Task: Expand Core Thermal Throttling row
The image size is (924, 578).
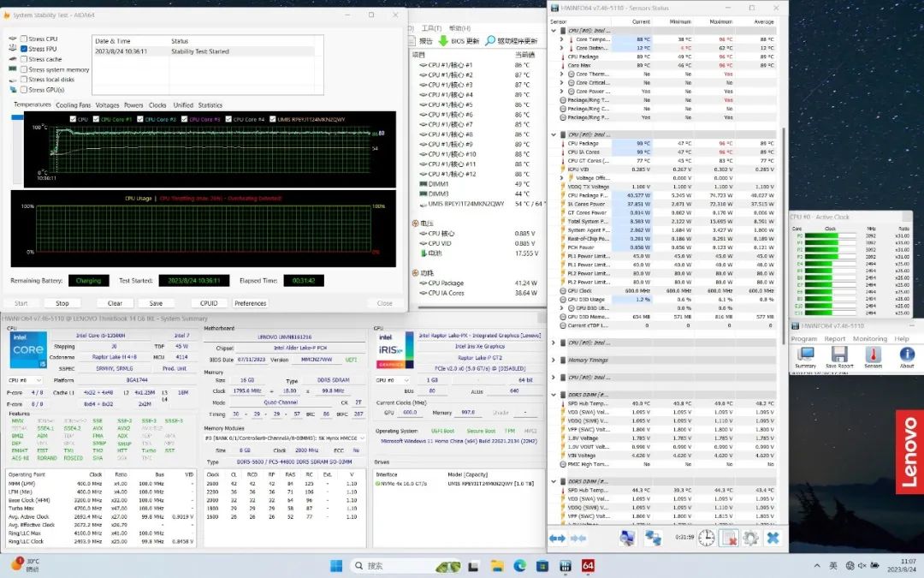Action: (x=561, y=74)
